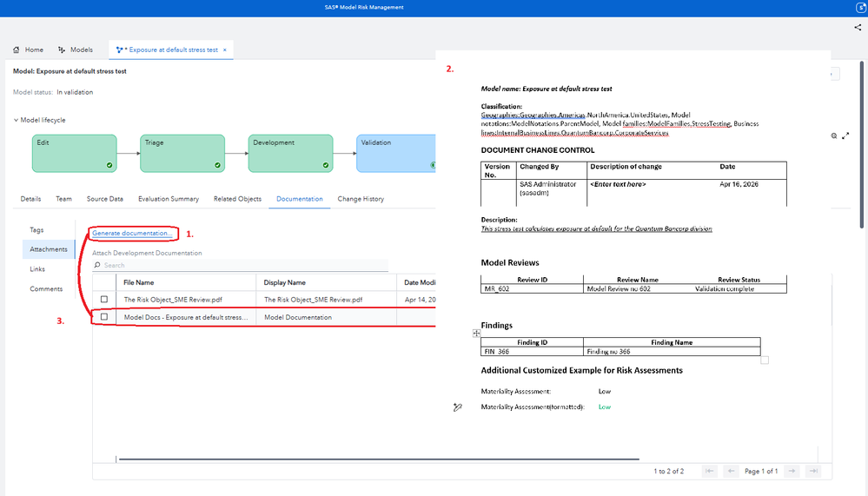This screenshot has height=496, width=868.
Task: Open Comments in side navigation
Action: click(46, 289)
